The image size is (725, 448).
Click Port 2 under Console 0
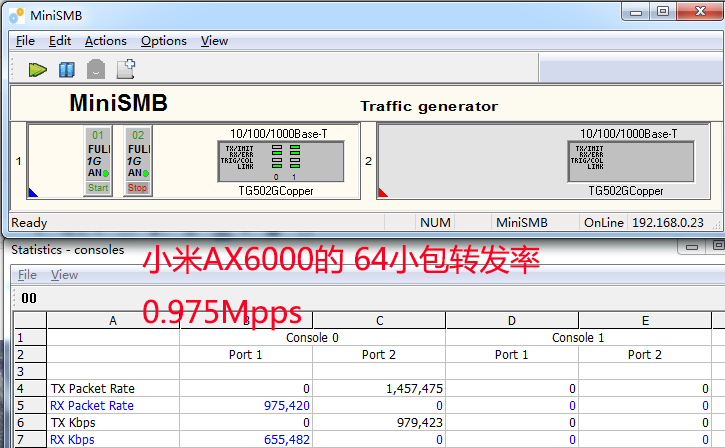pos(379,355)
